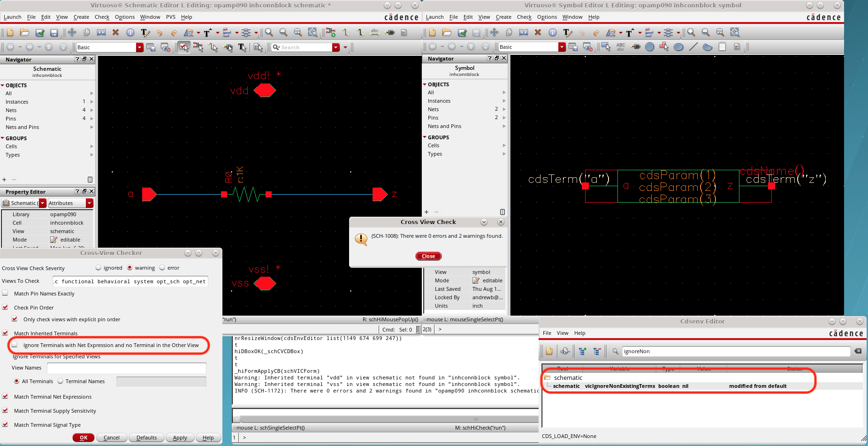Click Close button in Cross View Check dialog
Viewport: 868px width, 446px height.
(428, 256)
